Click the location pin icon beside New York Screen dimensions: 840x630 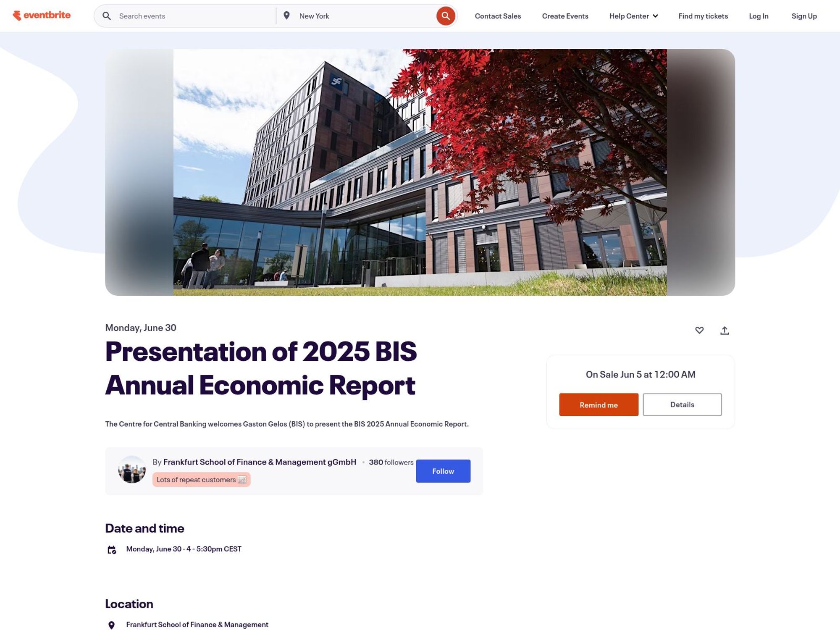(286, 16)
